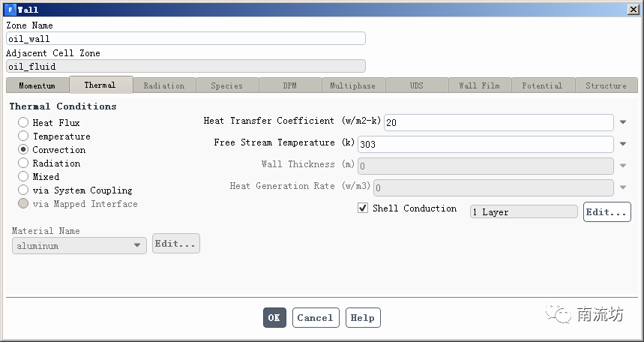Click the Wall Thickness input field
The width and height of the screenshot is (644, 342).
486,166
